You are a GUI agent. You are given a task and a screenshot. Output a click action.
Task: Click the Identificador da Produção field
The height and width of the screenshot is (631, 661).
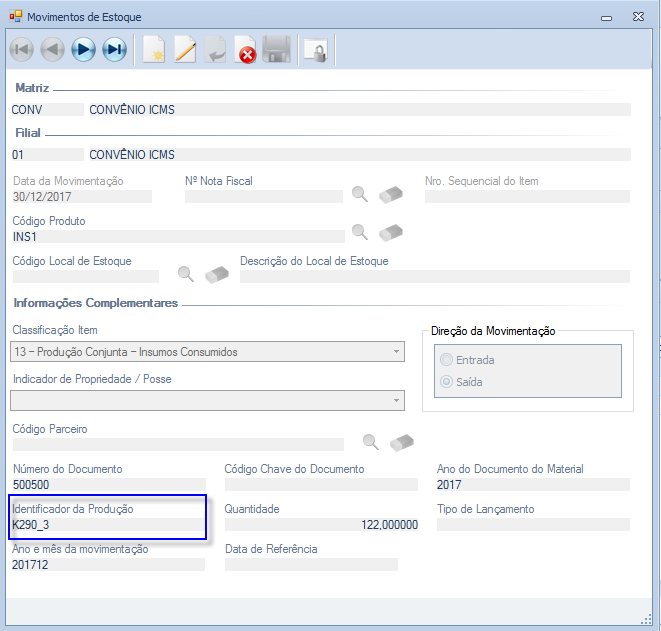pyautogui.click(x=108, y=525)
